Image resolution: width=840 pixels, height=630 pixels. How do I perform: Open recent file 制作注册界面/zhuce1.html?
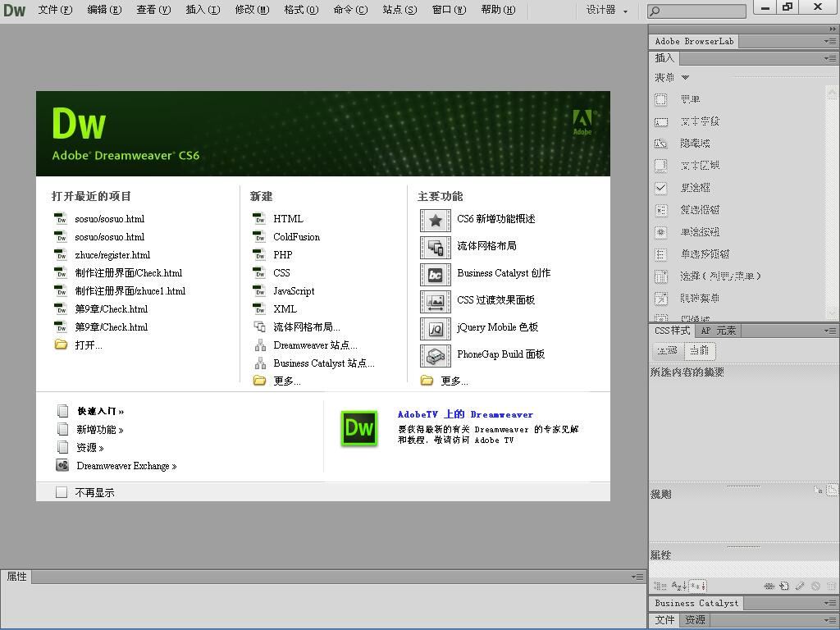coord(130,291)
